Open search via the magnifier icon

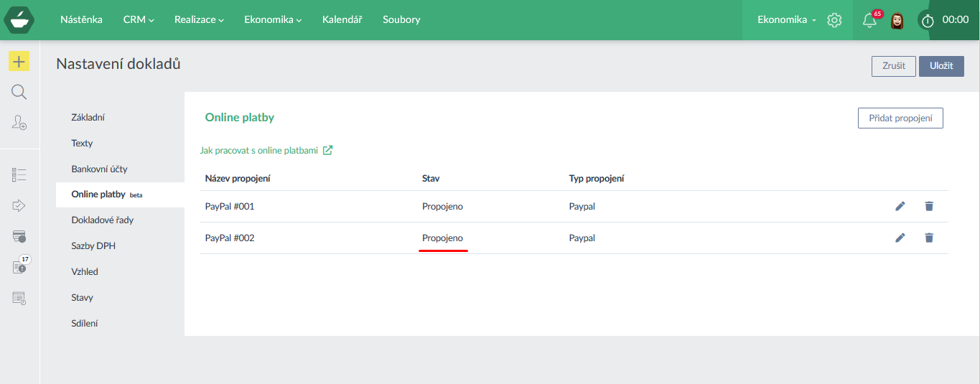(x=19, y=92)
